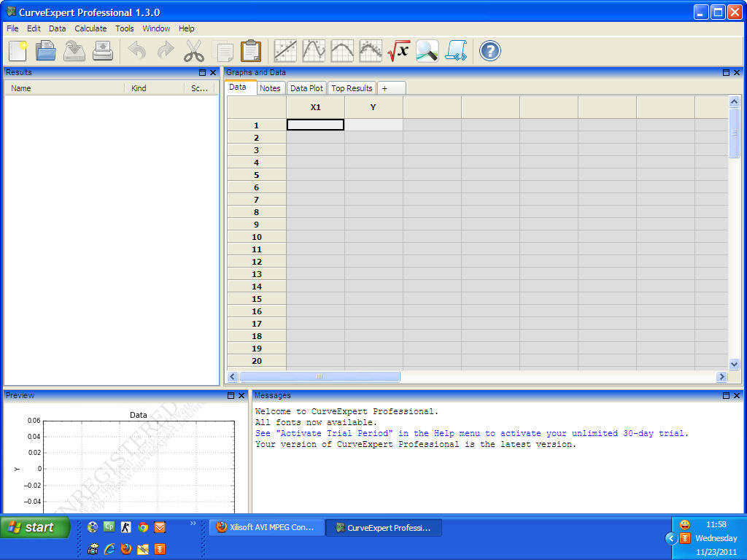Create a new document with toolbar icon
Image resolution: width=747 pixels, height=560 pixels.
tap(18, 51)
